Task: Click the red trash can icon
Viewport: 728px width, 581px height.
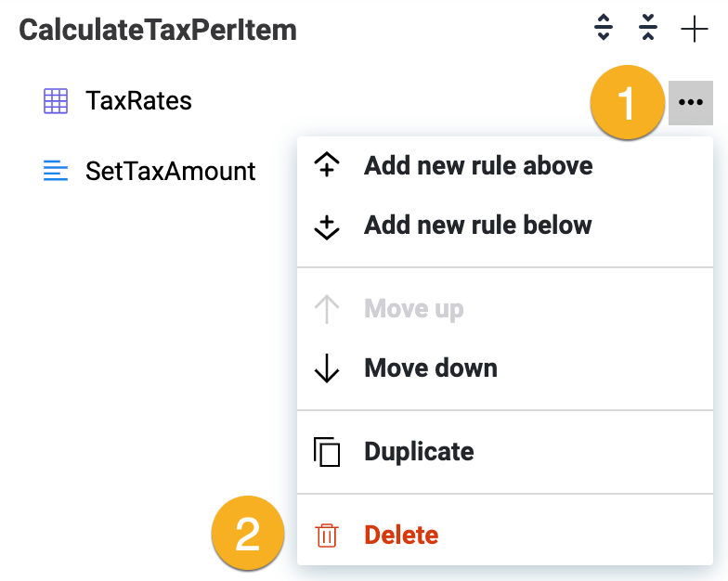Action: coord(327,535)
